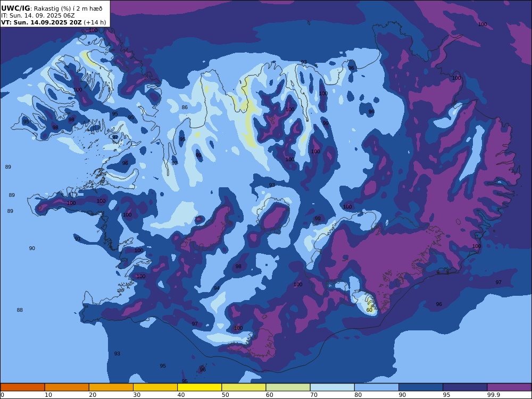The height and width of the screenshot is (399, 532).
Task: Click the '88' humidity value over the sea
Action: coord(20,310)
